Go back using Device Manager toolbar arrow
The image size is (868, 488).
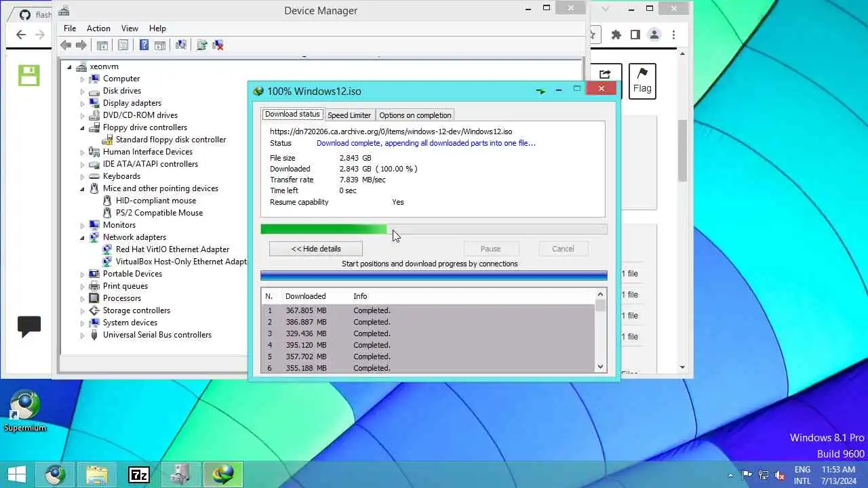point(66,45)
